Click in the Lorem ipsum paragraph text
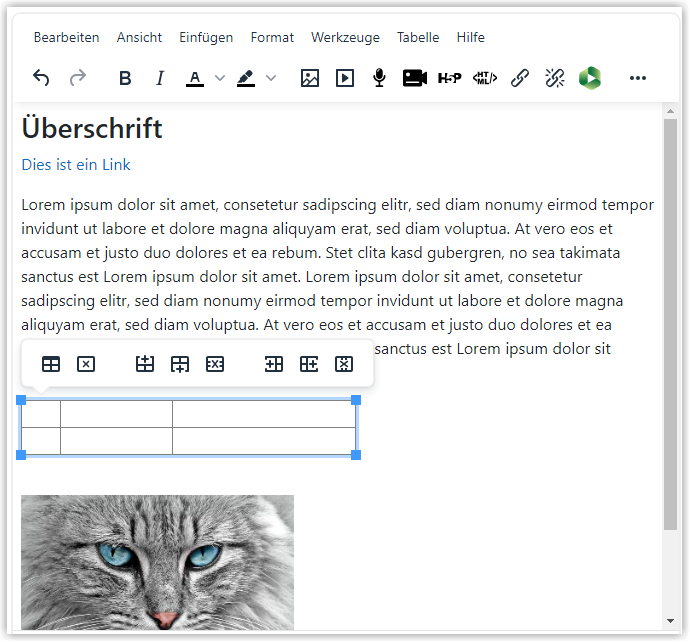 338,277
